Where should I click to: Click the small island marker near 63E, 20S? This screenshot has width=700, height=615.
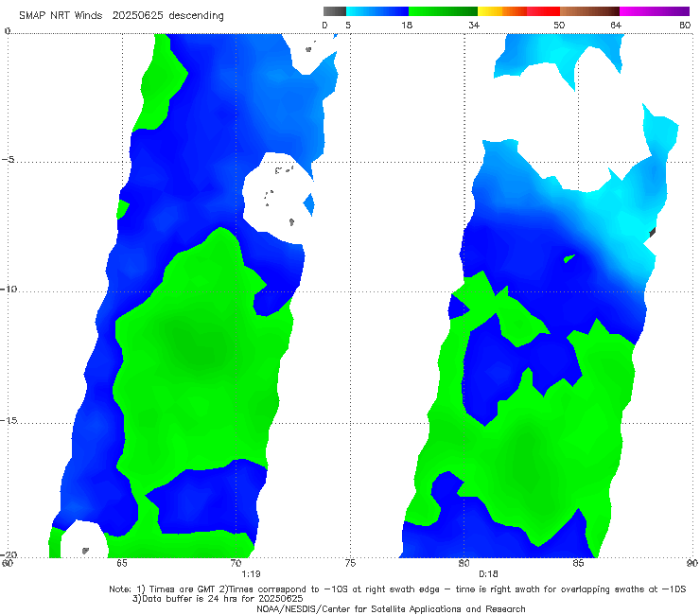point(85,551)
